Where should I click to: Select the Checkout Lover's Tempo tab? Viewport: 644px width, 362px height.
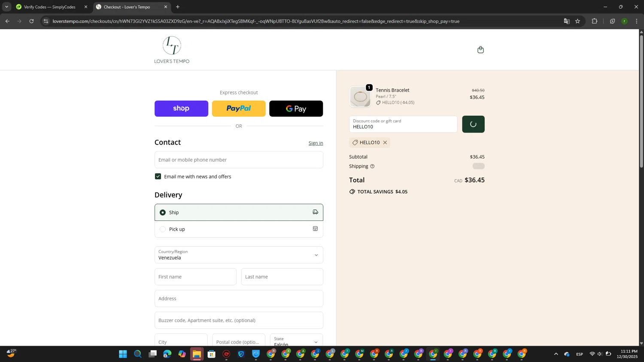click(x=127, y=7)
